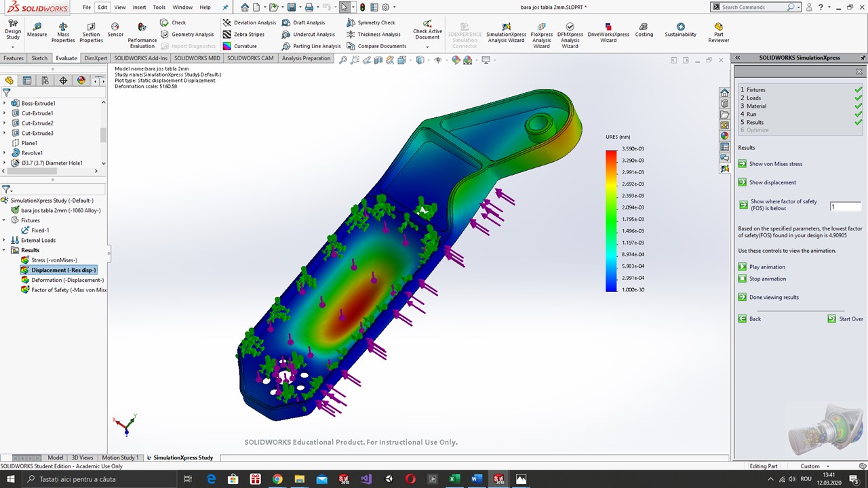Expand Cut-Extrude2 feature
This screenshot has width=868, height=488.
[5, 123]
